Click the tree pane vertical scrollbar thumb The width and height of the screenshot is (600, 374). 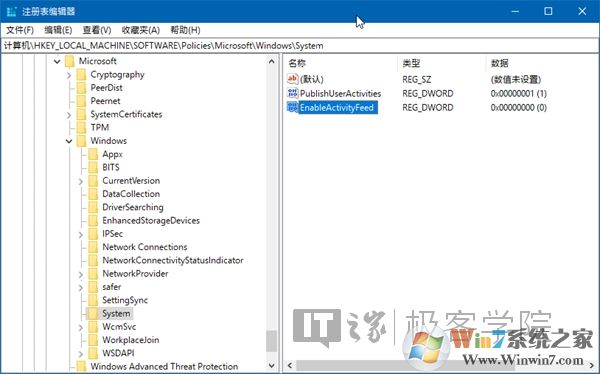tap(272, 341)
